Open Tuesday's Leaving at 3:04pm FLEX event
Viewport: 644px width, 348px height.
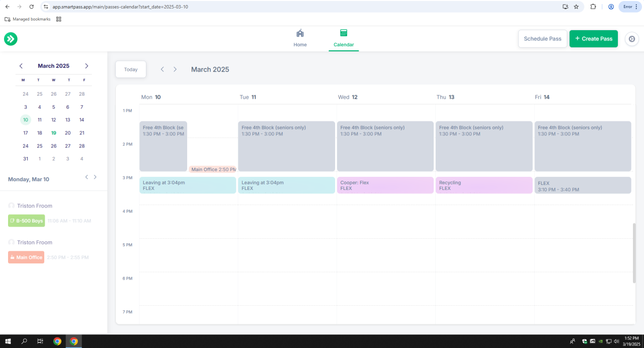coord(286,185)
